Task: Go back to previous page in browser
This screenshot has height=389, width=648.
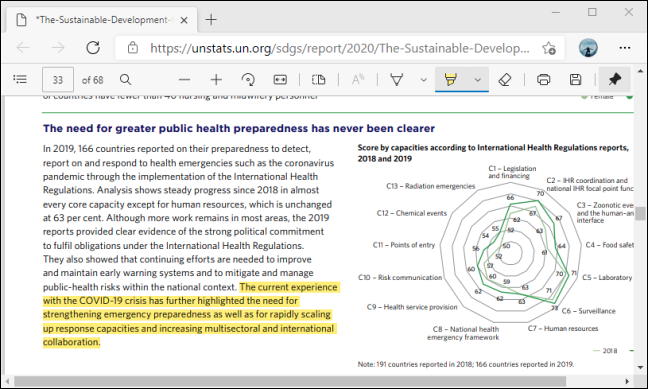Action: (x=23, y=48)
